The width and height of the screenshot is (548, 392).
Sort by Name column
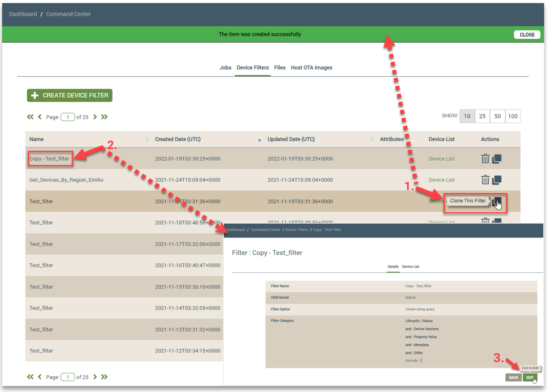pos(36,139)
